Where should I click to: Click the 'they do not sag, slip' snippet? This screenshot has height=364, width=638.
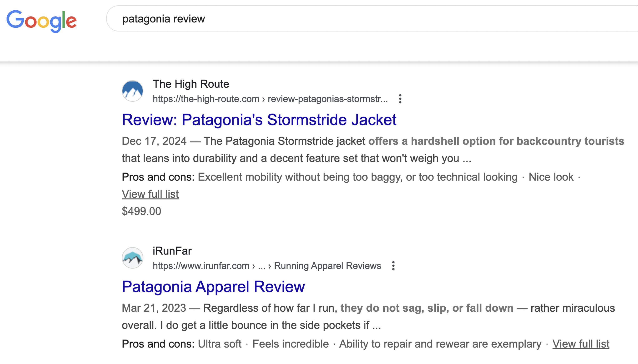[427, 308]
